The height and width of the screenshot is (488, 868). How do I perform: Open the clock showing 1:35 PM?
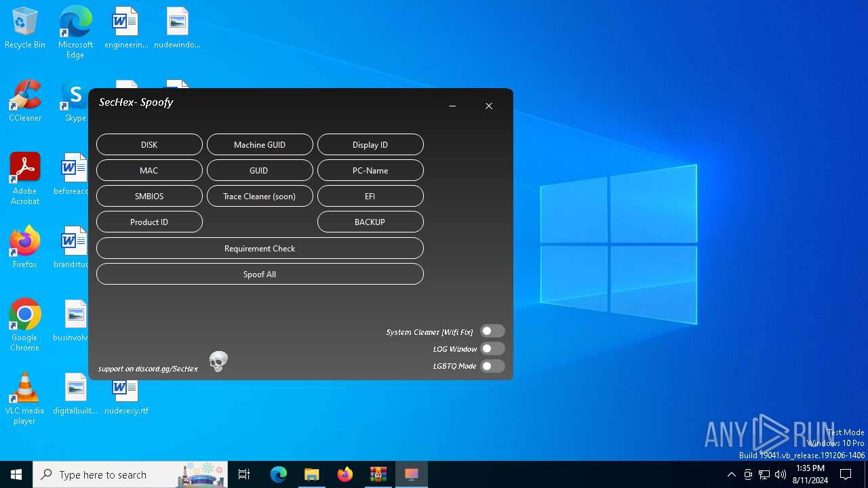pos(810,474)
